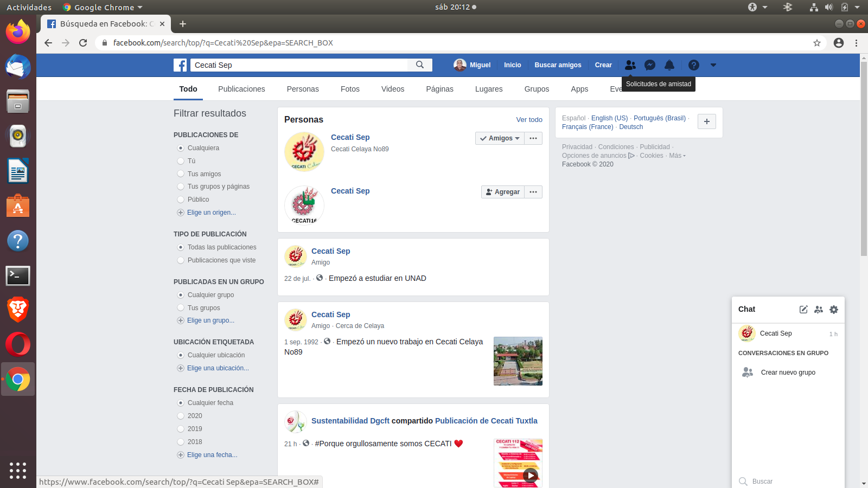The height and width of the screenshot is (488, 868).
Task: Choose 'Publicaciones que viste' radio button
Action: 181,260
